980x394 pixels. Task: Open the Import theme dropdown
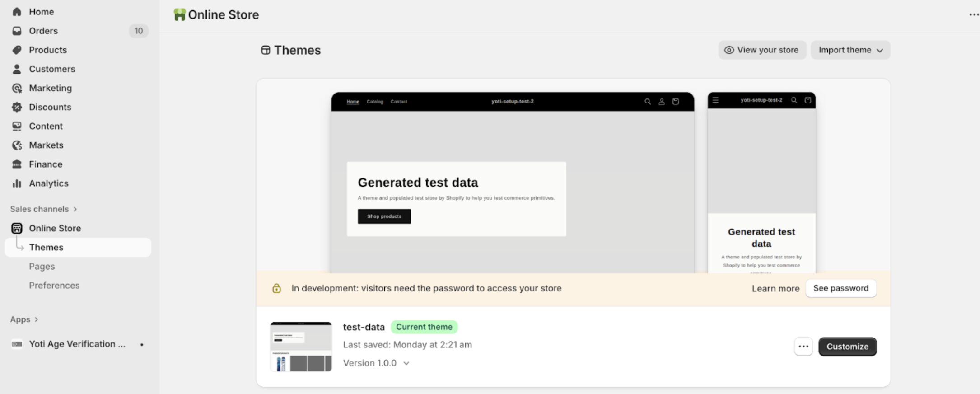[850, 50]
